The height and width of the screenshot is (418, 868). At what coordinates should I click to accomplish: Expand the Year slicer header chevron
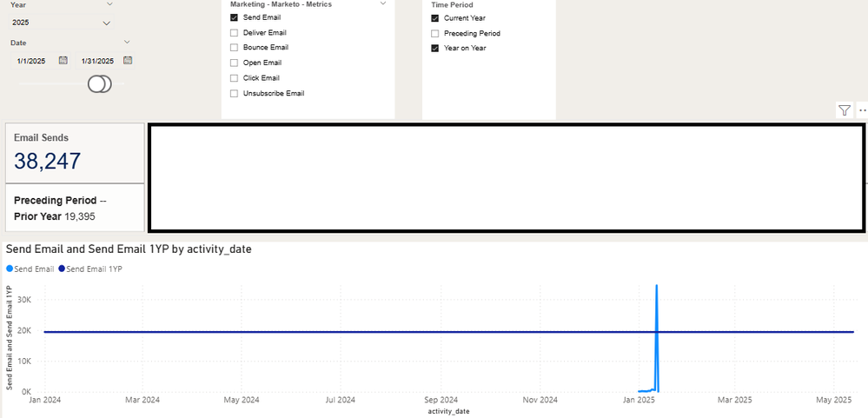point(109,3)
